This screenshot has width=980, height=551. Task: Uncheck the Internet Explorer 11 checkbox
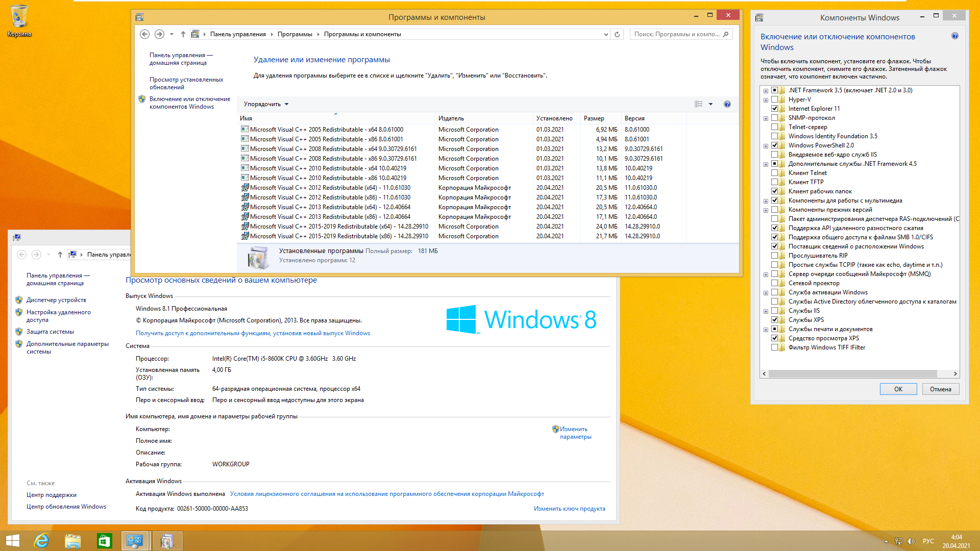click(x=774, y=109)
